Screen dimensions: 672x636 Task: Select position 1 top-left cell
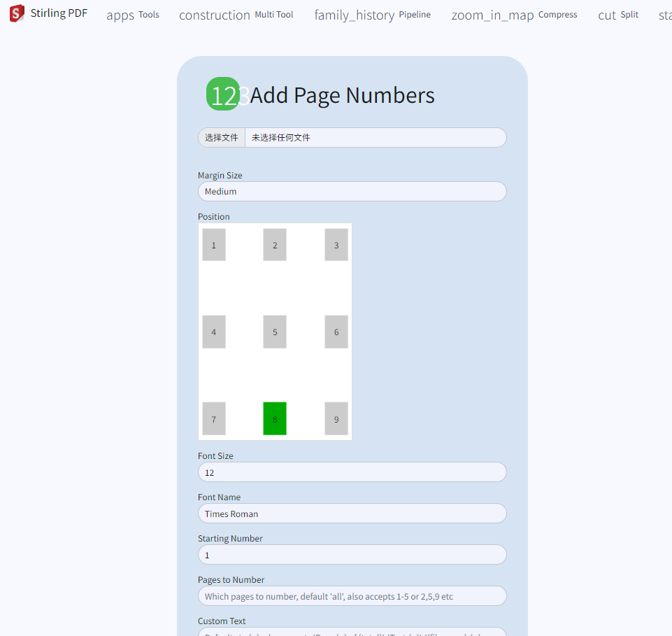[214, 245]
